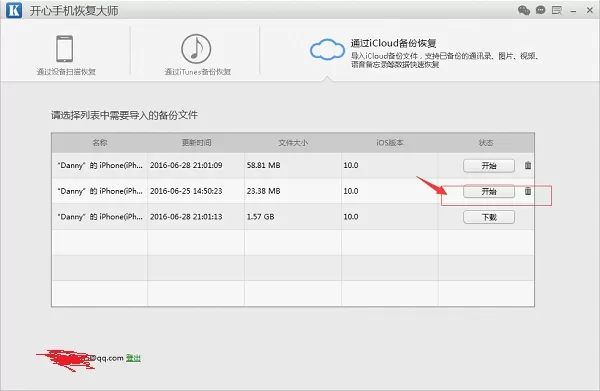Open the WeChat icon in title bar

click(524, 10)
